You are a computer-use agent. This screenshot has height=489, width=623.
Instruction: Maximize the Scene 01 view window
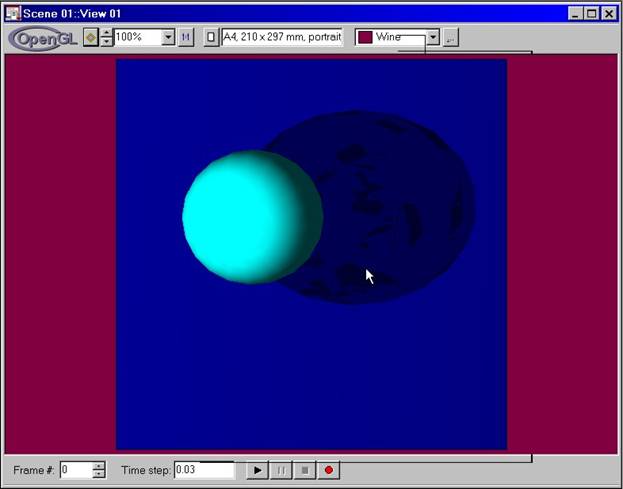click(x=591, y=13)
